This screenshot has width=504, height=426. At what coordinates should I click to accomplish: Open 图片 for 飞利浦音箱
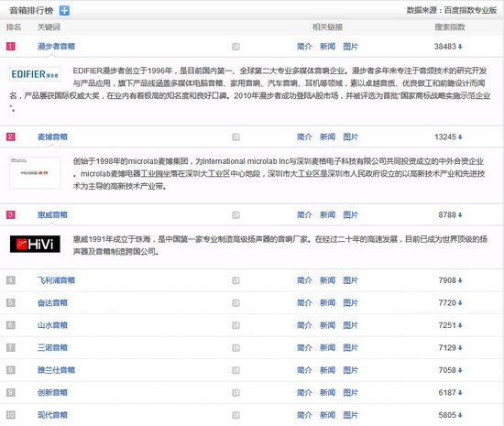[350, 280]
